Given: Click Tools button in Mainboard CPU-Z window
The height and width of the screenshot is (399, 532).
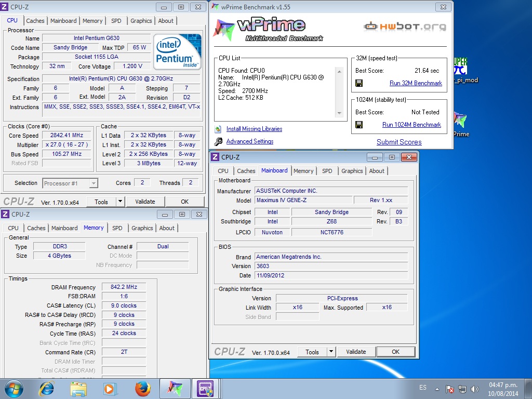Looking at the screenshot, I should pyautogui.click(x=312, y=352).
